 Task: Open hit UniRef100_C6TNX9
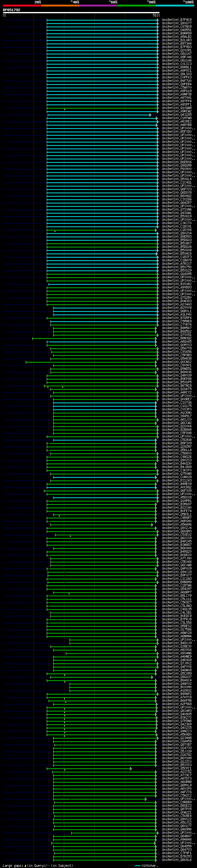pos(177,26)
